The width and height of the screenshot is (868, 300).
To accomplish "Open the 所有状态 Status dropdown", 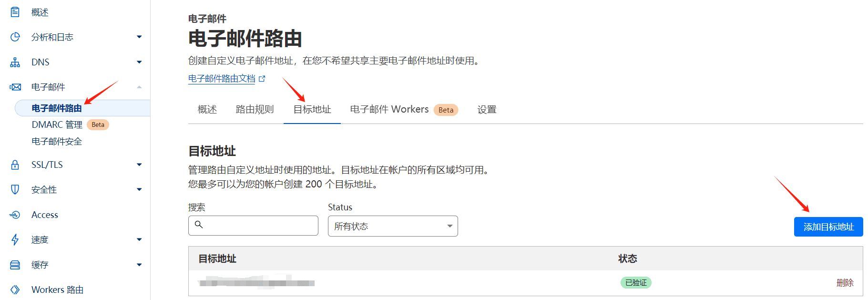I will point(393,226).
